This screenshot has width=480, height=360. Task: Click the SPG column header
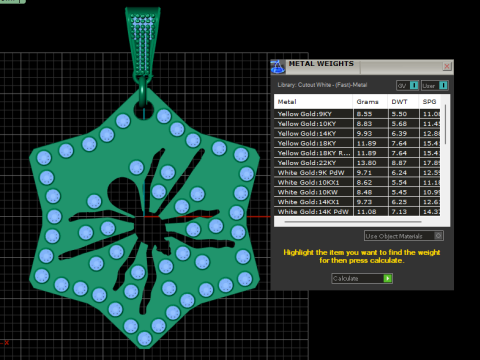tap(429, 102)
